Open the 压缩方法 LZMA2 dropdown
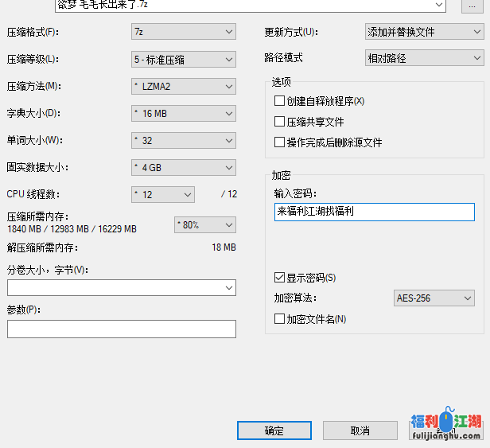This screenshot has height=448, width=490. (x=184, y=87)
